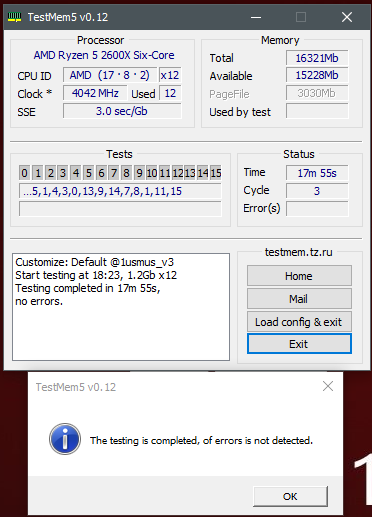The width and height of the screenshot is (372, 517).
Task: Select test box number 3
Action: coord(63,173)
